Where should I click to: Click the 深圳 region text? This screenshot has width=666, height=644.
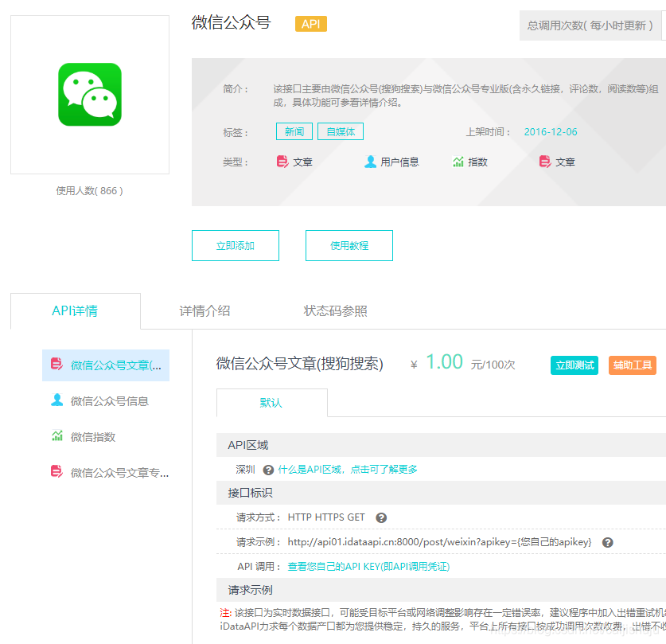click(x=245, y=470)
